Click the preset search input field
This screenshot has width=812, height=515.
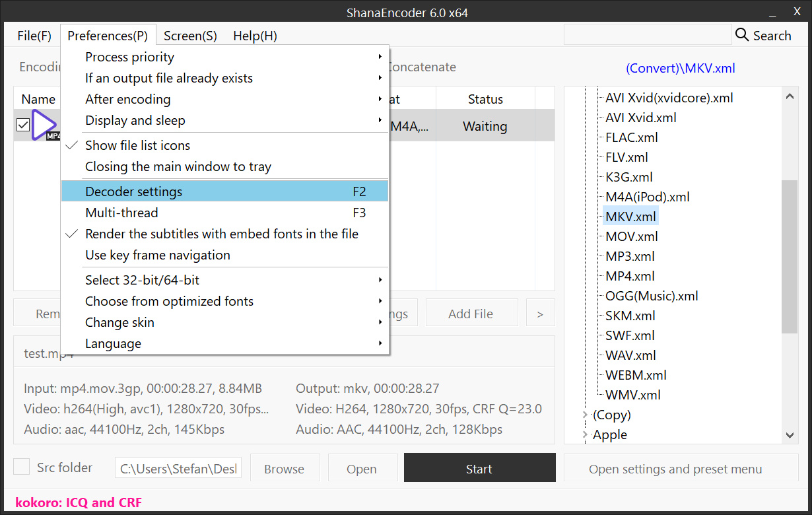tap(647, 35)
